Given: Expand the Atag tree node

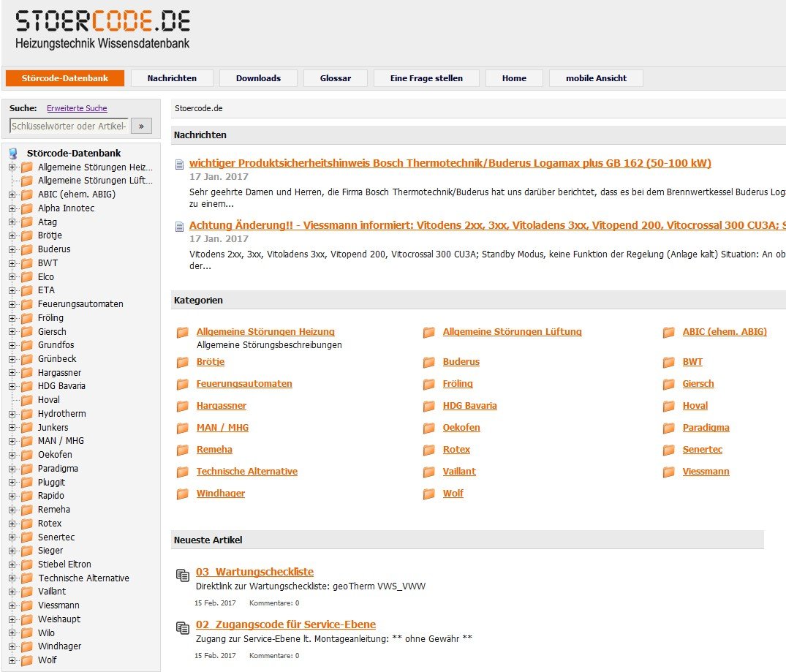Looking at the screenshot, I should pyautogui.click(x=12, y=222).
